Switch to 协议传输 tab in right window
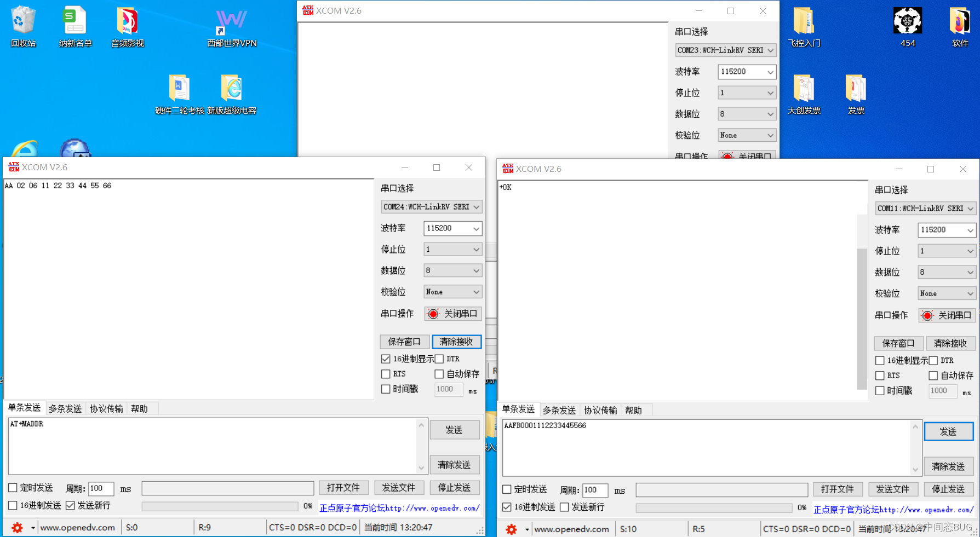Screen dimensions: 980x537 [x=600, y=410]
